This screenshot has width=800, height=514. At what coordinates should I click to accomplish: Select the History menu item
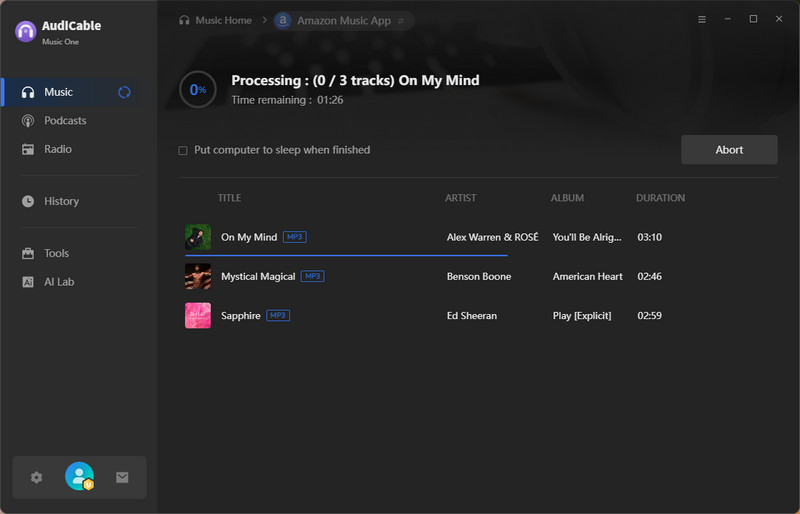pos(61,201)
